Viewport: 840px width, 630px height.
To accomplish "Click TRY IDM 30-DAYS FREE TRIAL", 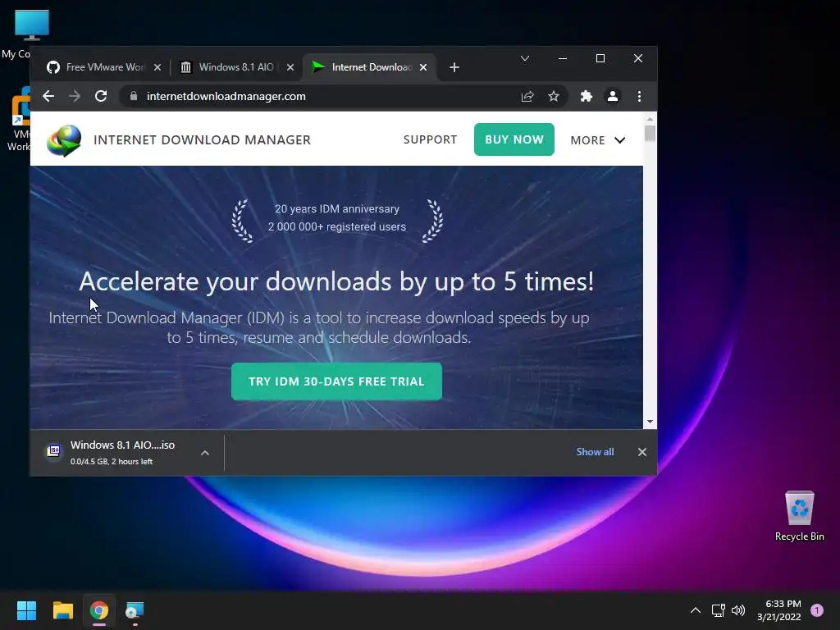I will (x=336, y=381).
